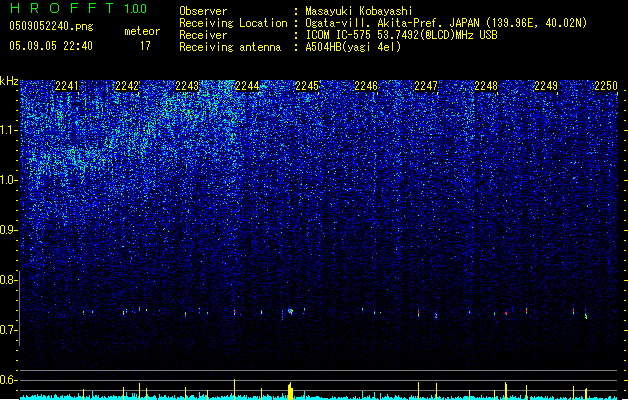Image resolution: width=629 pixels, height=400 pixels.
Task: Click the date stamp 05.09.05 22:40
Action: (51, 46)
